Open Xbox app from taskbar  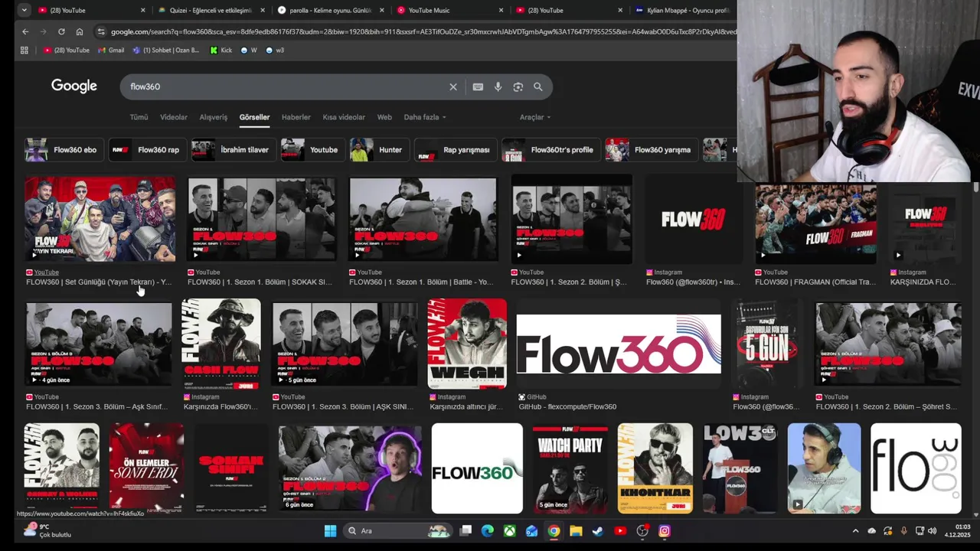click(x=509, y=531)
